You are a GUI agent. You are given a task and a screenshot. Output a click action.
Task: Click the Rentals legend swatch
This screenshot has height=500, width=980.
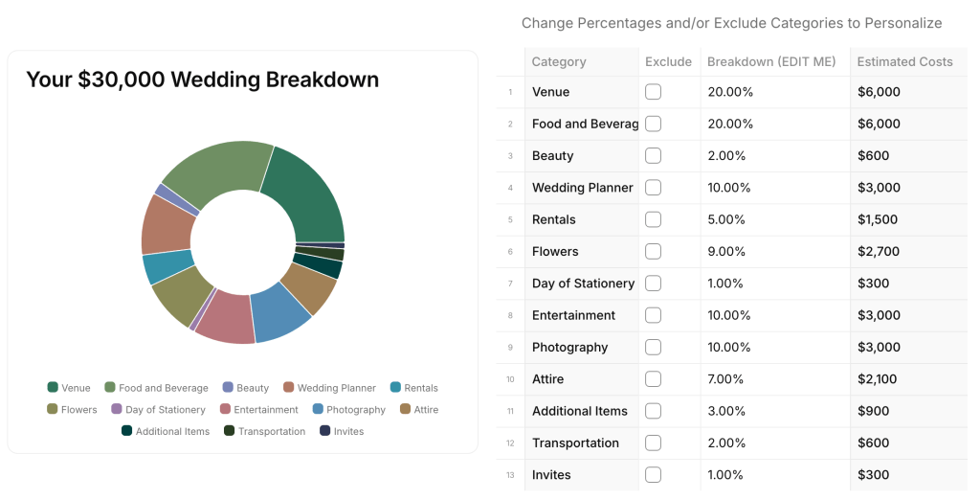click(395, 388)
